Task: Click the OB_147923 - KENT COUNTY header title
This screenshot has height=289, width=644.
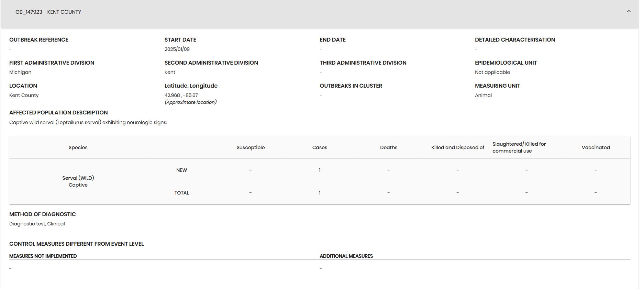Action: point(48,12)
